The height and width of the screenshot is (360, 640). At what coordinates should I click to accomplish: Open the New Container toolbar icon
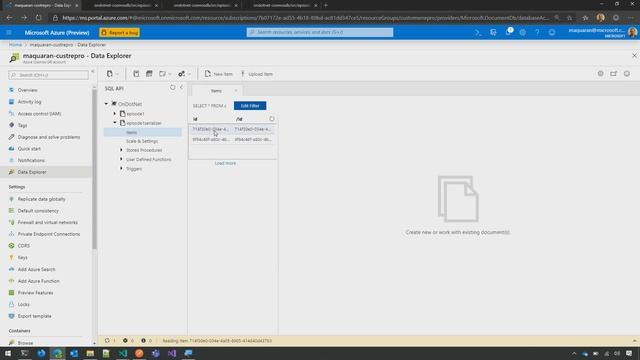[109, 74]
